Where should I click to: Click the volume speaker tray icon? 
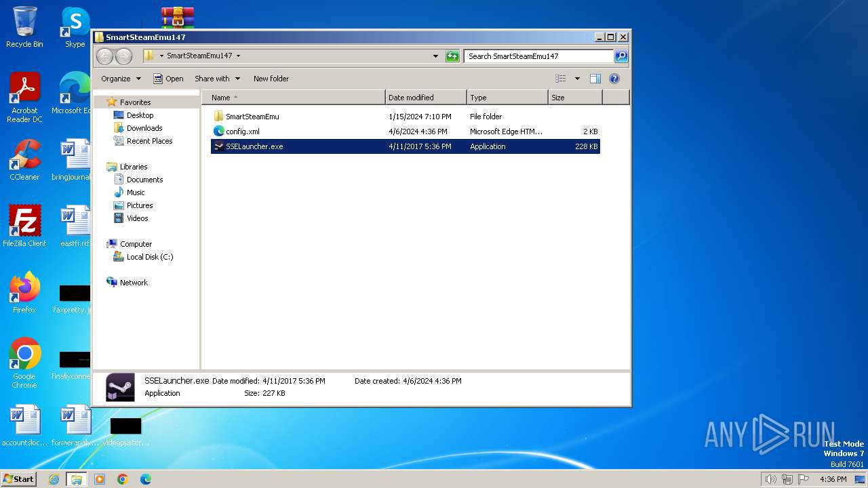point(770,479)
